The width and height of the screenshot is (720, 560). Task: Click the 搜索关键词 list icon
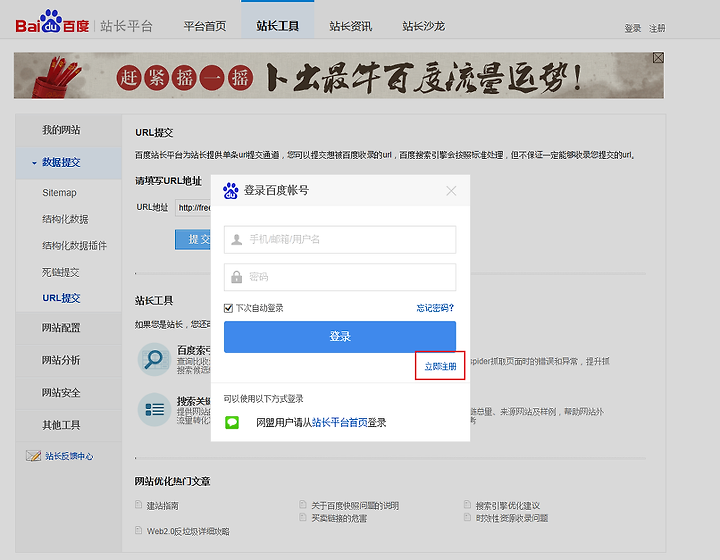tap(154, 409)
